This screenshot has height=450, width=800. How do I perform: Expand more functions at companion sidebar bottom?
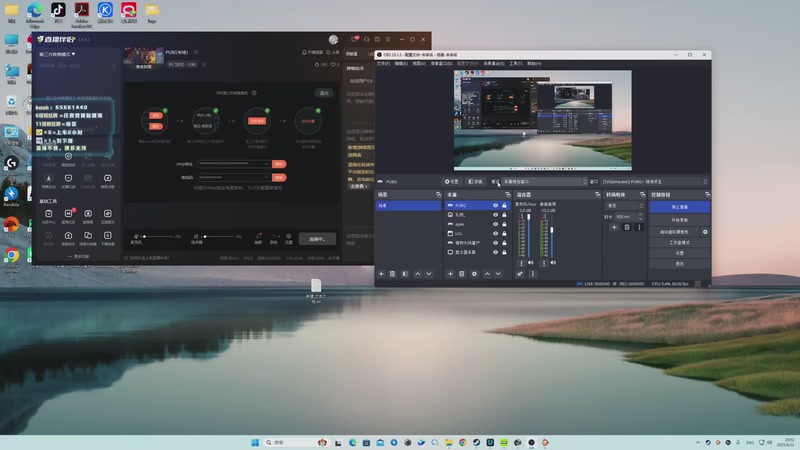coord(79,256)
